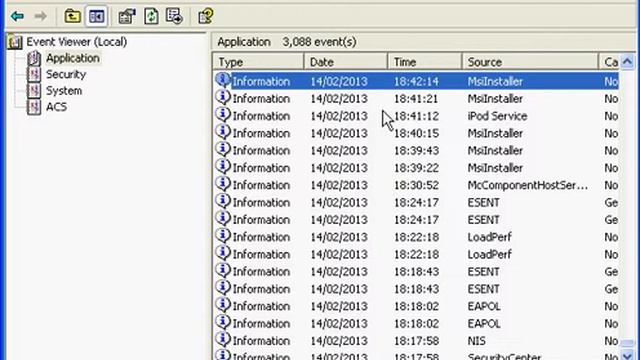Select the iPod Service event at 18:41:12
640x360 pixels.
tap(416, 116)
